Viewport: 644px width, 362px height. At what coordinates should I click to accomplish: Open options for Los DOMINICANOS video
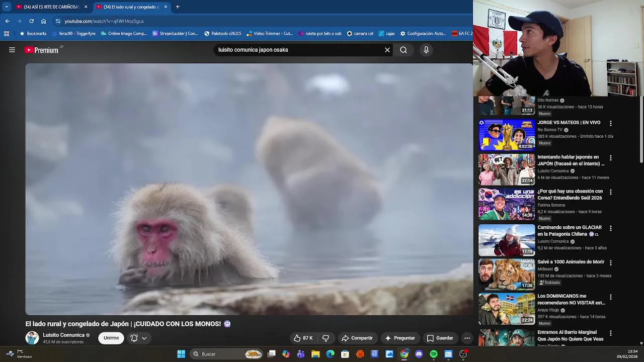point(611,297)
